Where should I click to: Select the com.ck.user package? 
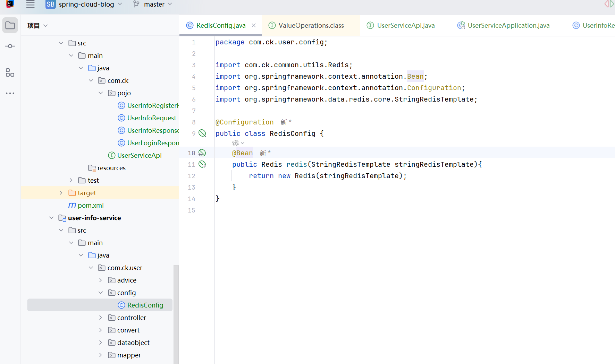(x=120, y=268)
